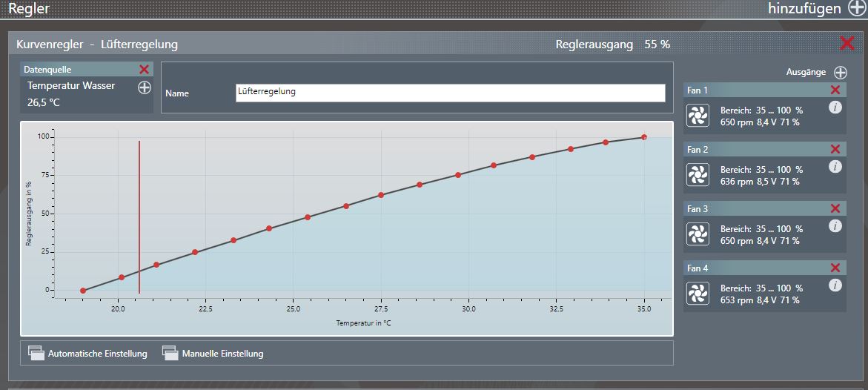
Task: Show info for Fan 2
Action: pos(835,166)
